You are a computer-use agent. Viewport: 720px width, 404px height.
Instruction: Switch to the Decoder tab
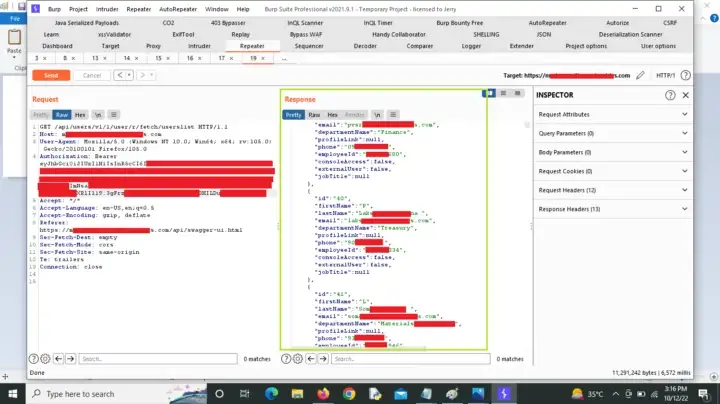[x=365, y=46]
